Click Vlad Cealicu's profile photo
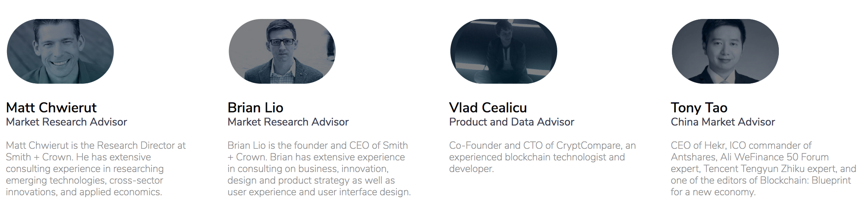 click(x=504, y=51)
